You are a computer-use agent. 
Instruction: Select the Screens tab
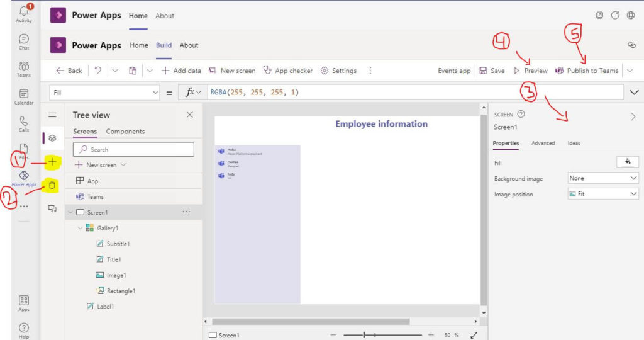[x=85, y=132]
